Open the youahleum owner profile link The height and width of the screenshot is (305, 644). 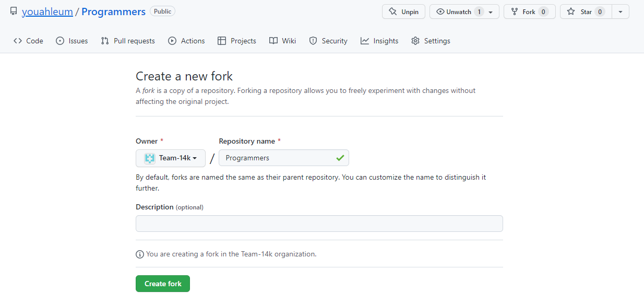pyautogui.click(x=47, y=11)
